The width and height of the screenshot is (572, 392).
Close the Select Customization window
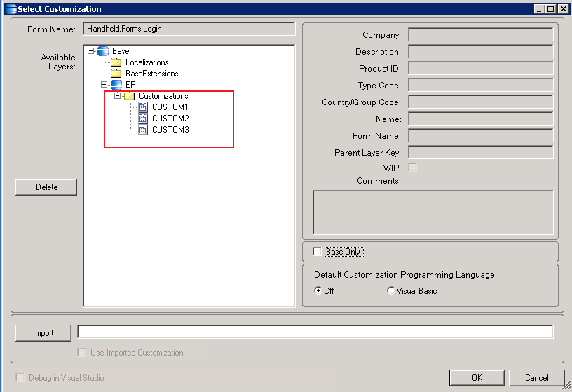pos(564,8)
